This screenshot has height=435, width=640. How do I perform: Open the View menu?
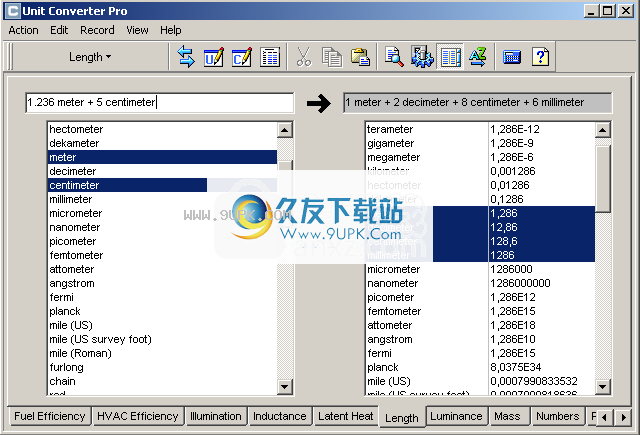137,30
